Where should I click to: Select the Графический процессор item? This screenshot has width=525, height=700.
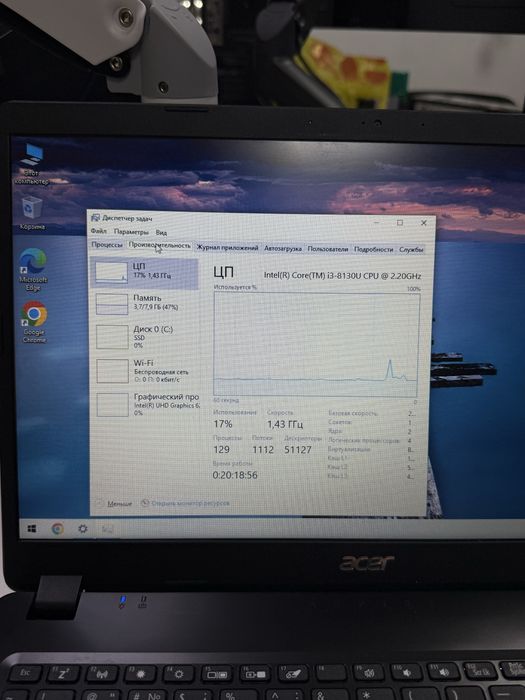146,404
